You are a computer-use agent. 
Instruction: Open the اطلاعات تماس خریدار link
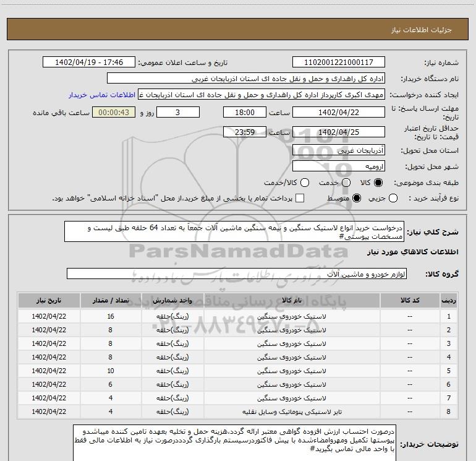pos(102,95)
